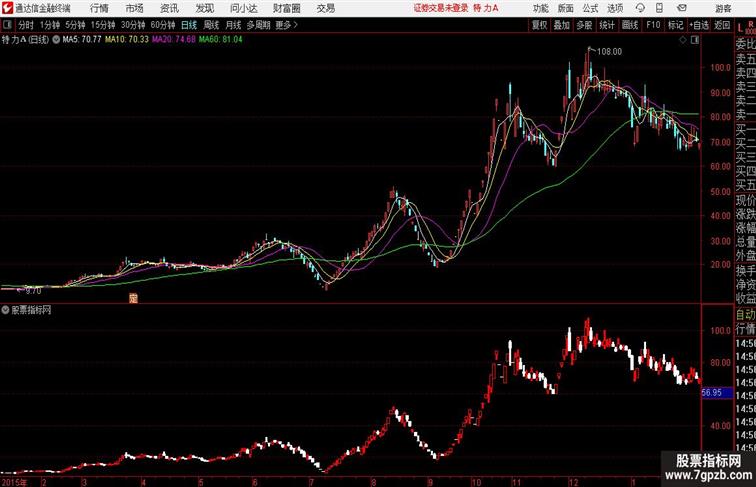Open the 自动 tab in right panel

(745, 314)
